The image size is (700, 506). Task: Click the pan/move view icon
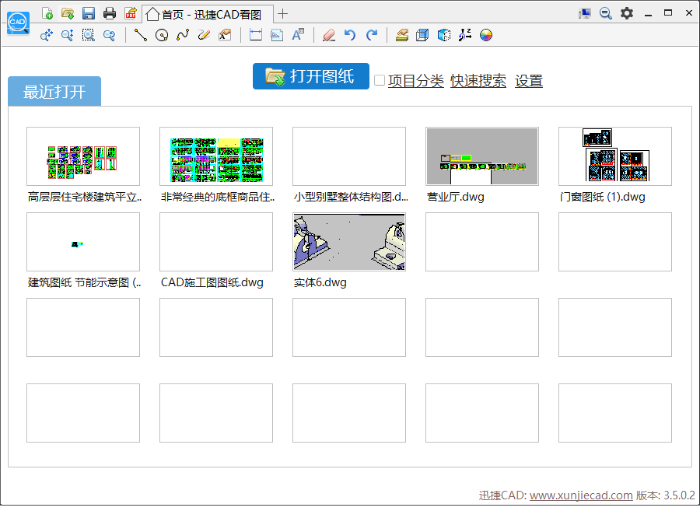(x=46, y=35)
